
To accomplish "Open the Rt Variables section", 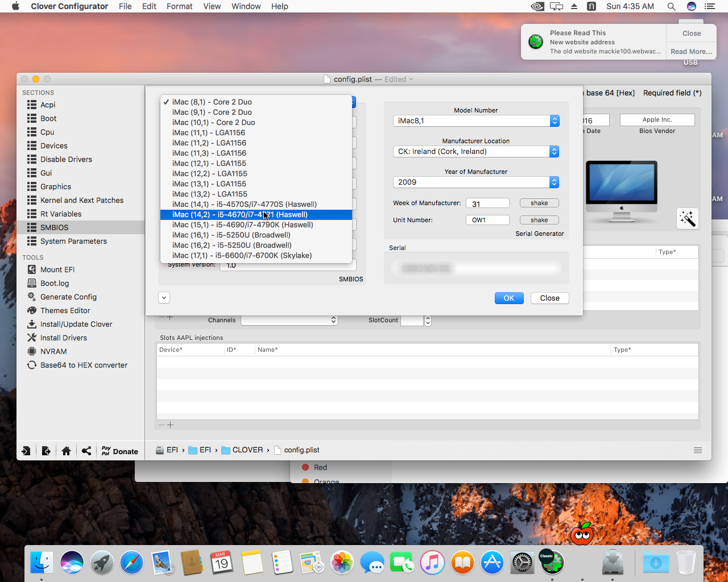I will pyautogui.click(x=61, y=214).
